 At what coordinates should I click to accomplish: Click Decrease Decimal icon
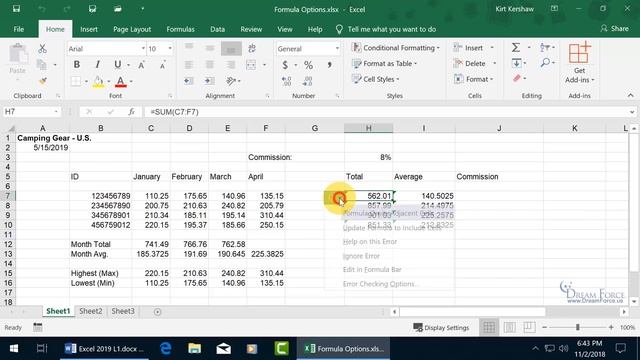(x=307, y=81)
